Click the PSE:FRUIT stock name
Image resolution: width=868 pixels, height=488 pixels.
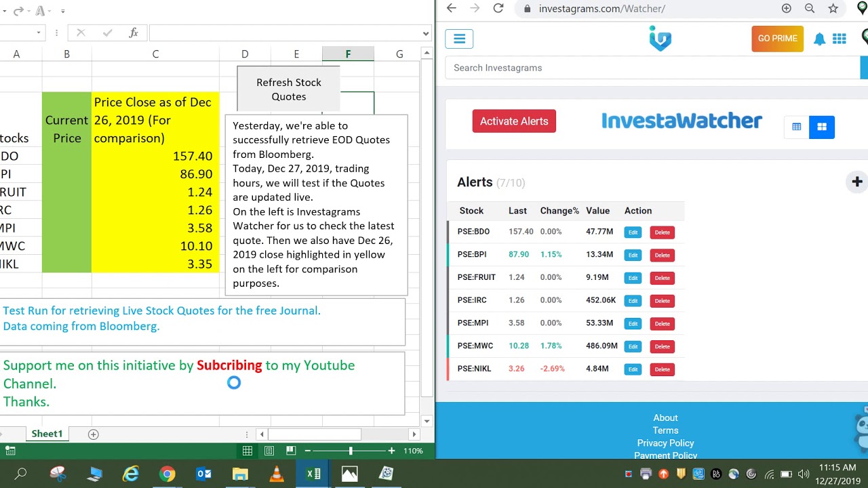click(477, 277)
